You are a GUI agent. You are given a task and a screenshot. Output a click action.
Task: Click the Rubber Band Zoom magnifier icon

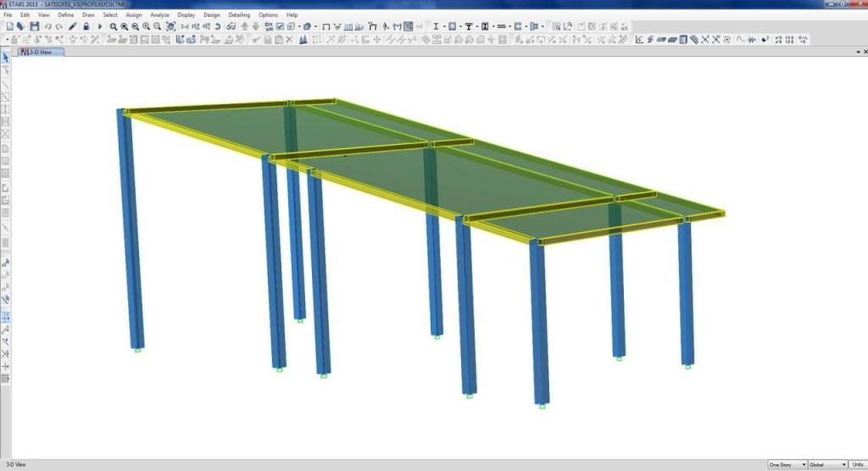click(x=114, y=26)
